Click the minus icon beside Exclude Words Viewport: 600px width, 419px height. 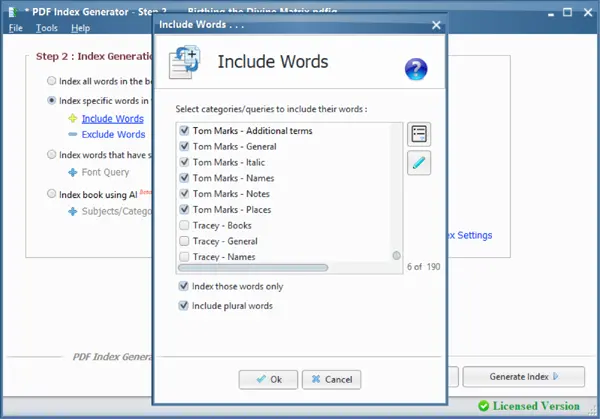73,134
